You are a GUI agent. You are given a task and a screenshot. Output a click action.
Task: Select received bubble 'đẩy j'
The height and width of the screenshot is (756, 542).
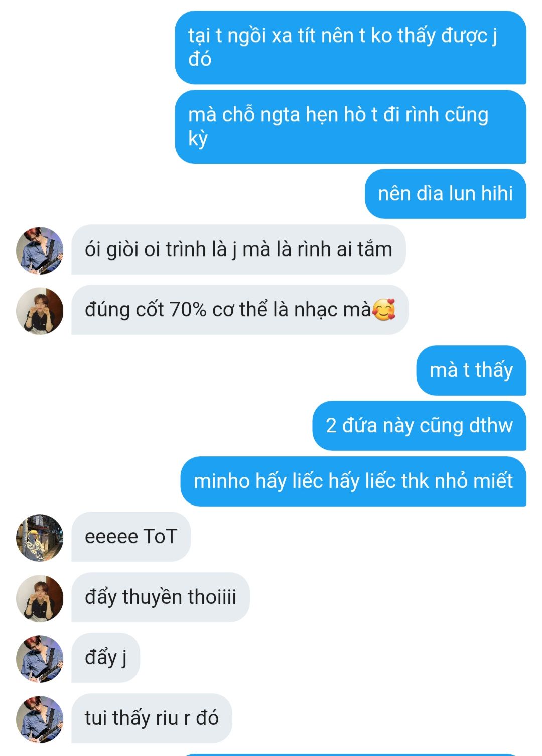[105, 658]
